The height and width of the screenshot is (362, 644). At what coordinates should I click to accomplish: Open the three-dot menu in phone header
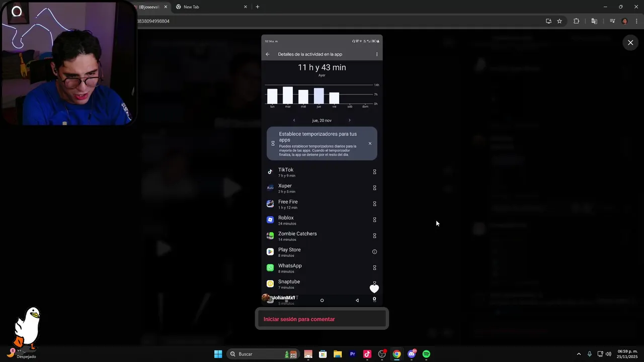tap(377, 54)
